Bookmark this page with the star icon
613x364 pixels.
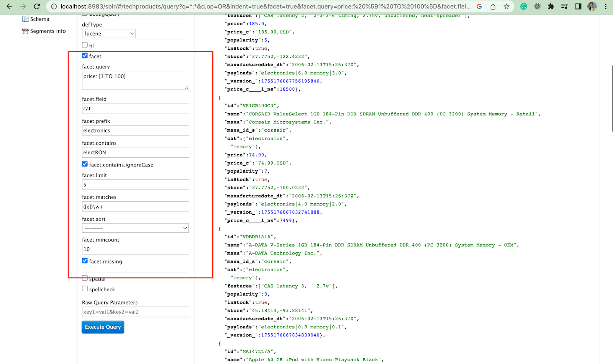506,7
